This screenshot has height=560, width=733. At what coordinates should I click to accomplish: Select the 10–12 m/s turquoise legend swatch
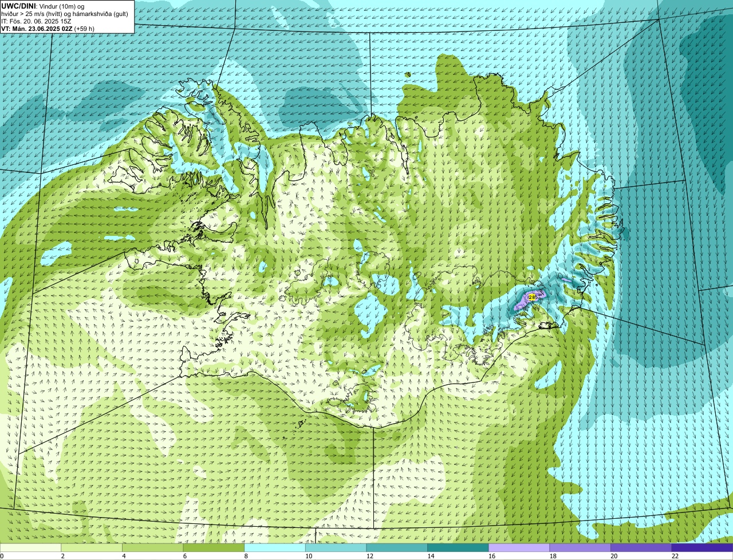[x=336, y=547]
